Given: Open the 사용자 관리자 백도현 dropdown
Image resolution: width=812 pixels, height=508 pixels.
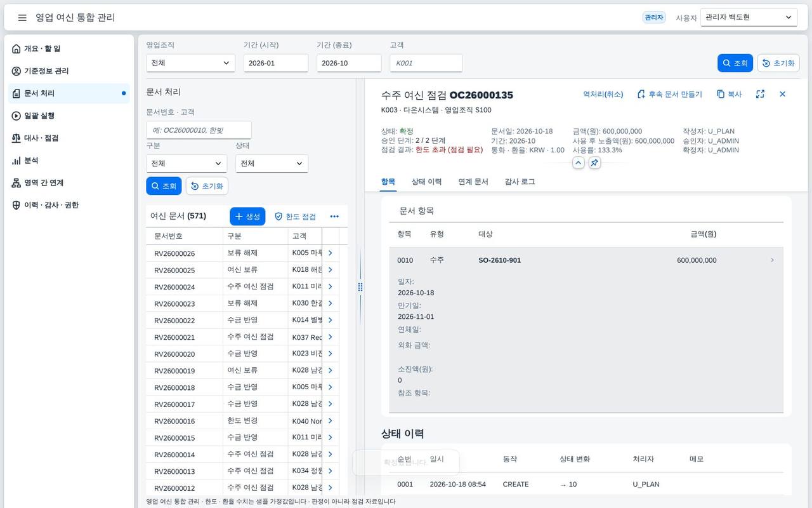Looking at the screenshot, I should click(749, 17).
